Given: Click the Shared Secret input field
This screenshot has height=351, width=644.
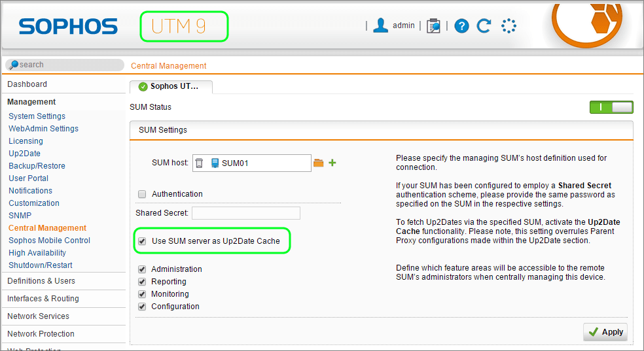Looking at the screenshot, I should click(246, 213).
